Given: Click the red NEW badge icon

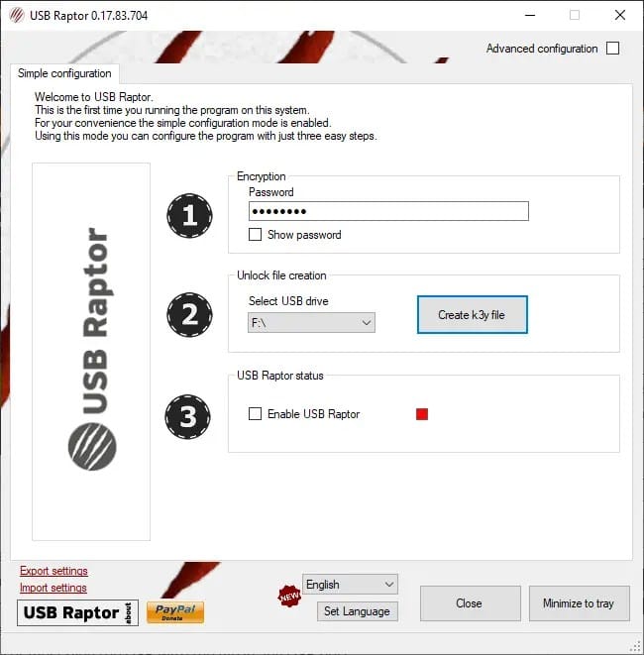Looking at the screenshot, I should point(289,597).
